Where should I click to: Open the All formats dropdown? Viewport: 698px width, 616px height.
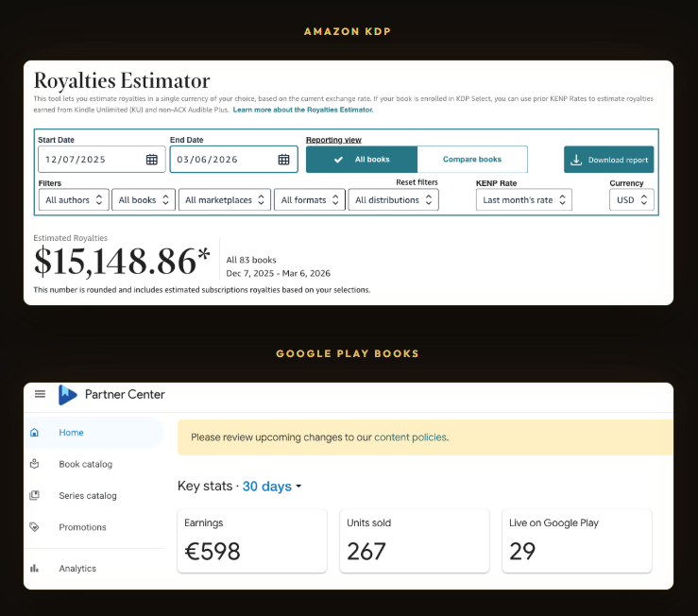tap(310, 200)
